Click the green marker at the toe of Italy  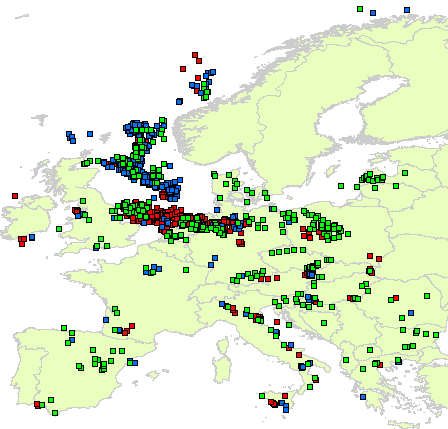310,387
